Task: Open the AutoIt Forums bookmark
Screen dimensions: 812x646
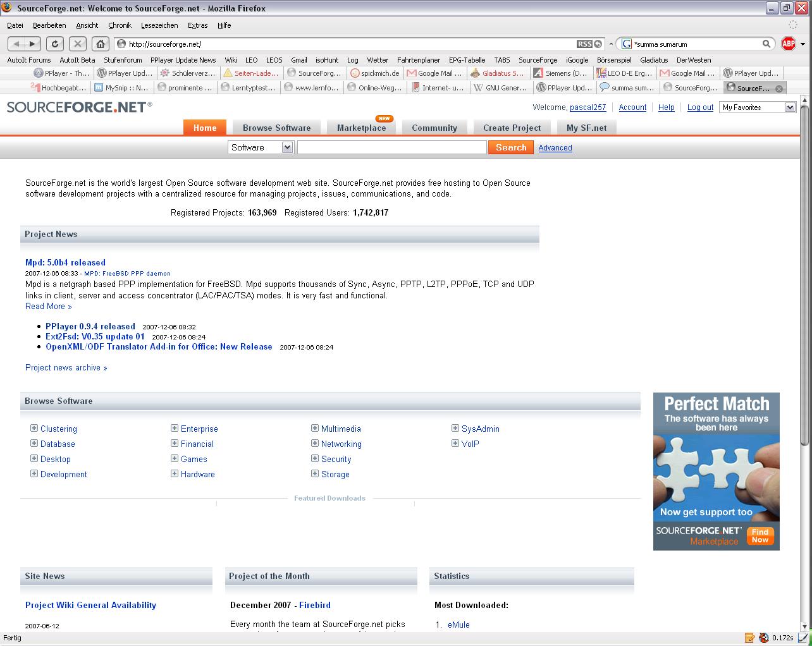Action: tap(29, 60)
